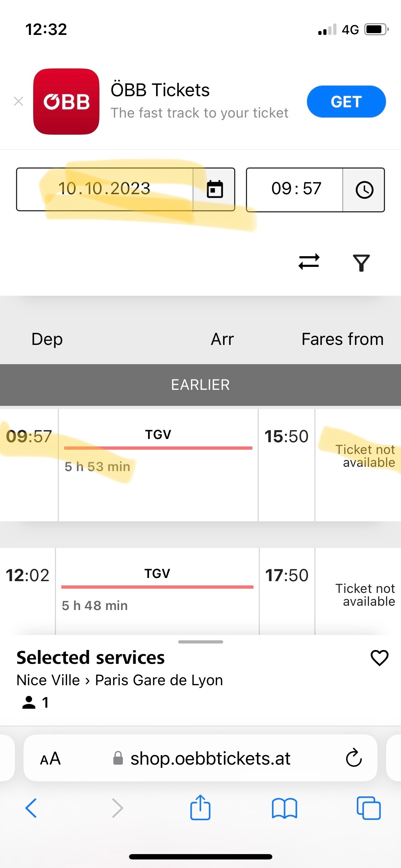Show EARLIER connections
Image resolution: width=401 pixels, height=868 pixels.
(200, 385)
